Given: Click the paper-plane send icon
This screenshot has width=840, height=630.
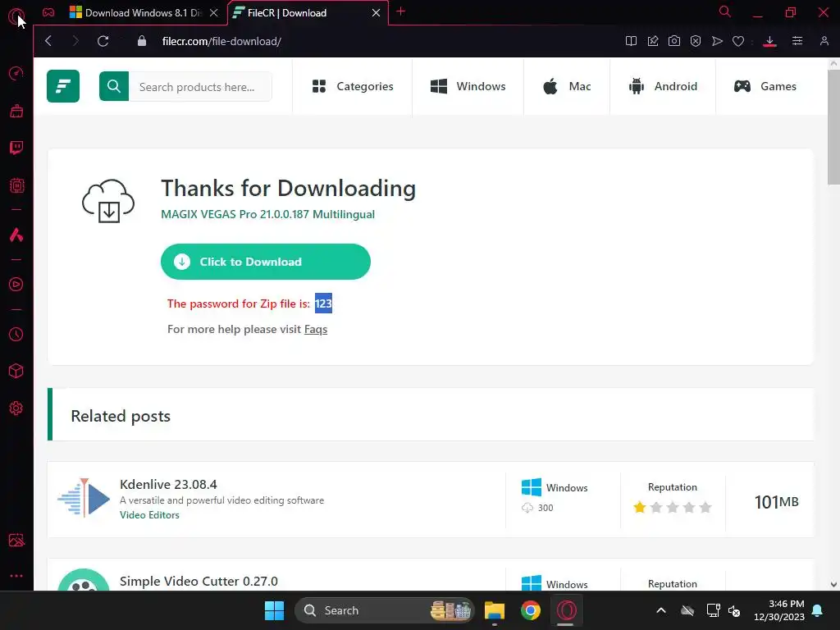Looking at the screenshot, I should [717, 41].
